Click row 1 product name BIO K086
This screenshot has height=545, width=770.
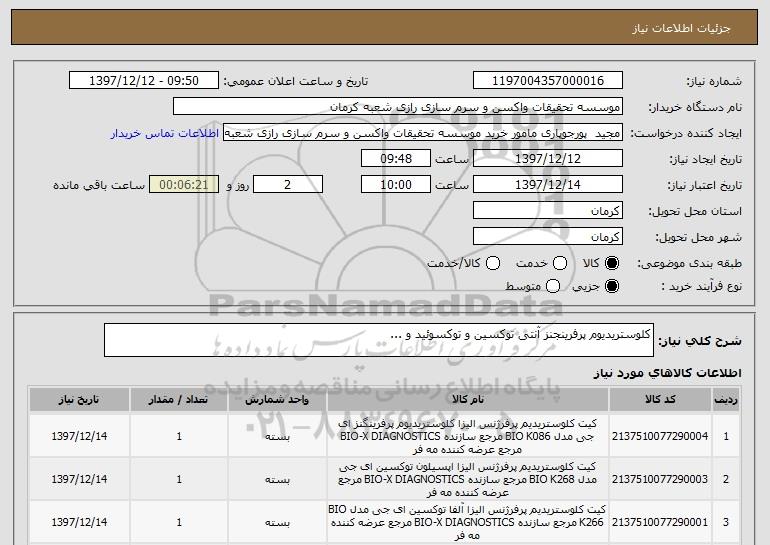coord(468,436)
